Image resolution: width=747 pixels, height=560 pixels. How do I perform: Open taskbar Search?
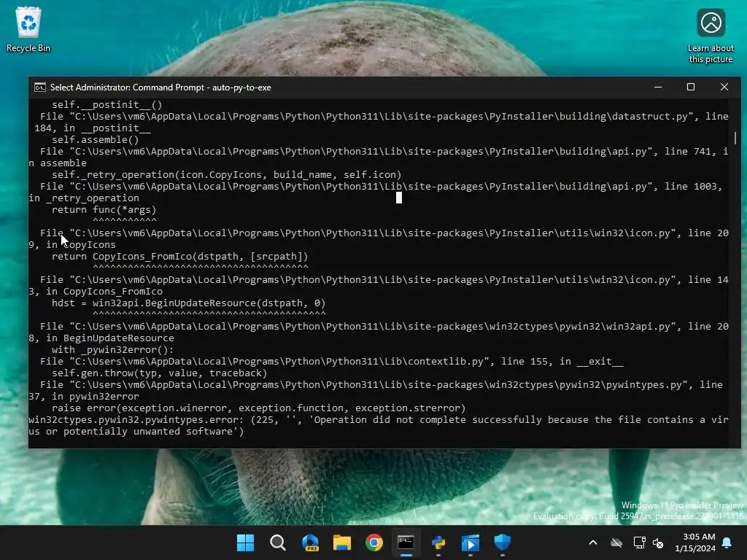point(277,542)
